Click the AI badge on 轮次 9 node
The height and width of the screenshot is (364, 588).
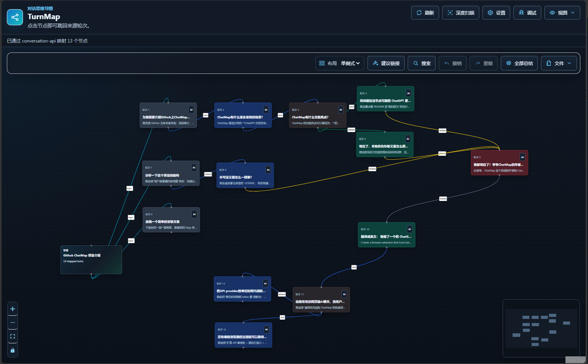pos(523,157)
